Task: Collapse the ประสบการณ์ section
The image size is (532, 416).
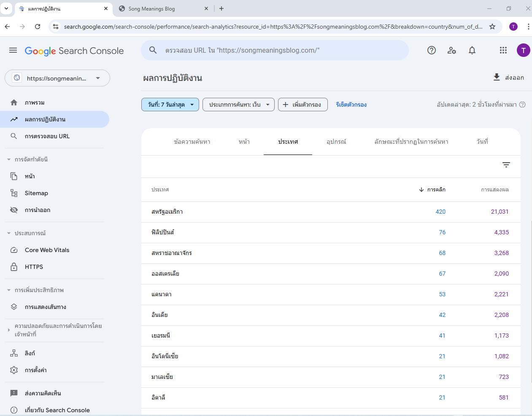Action: pyautogui.click(x=30, y=233)
